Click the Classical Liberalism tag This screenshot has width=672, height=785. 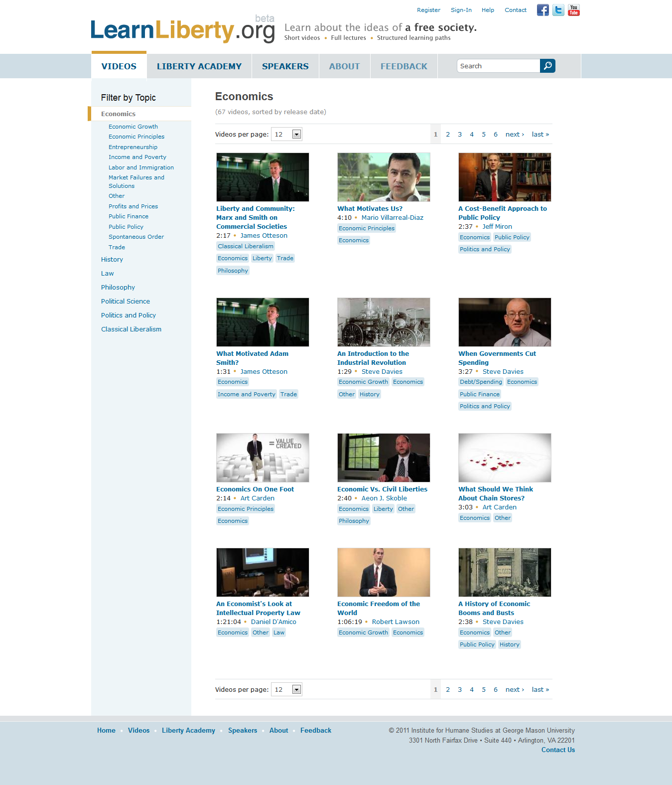246,246
